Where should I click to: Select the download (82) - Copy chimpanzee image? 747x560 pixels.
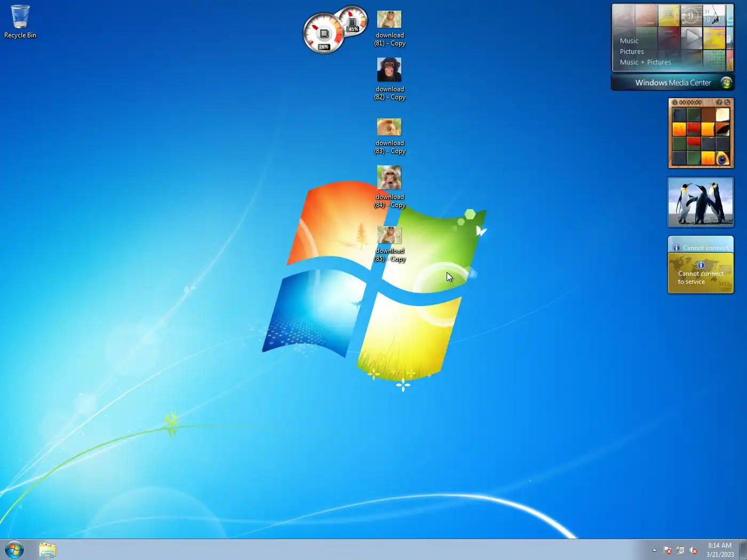[390, 79]
